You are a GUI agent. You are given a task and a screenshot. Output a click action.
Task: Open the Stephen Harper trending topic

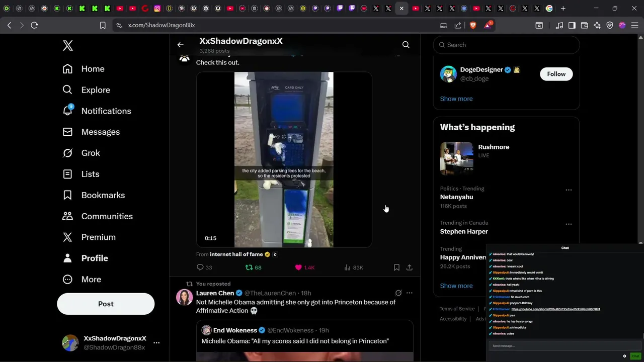464,231
